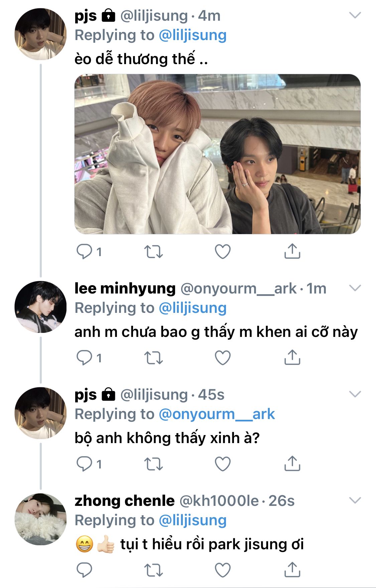Open @liljisung link in zhong chenle's reply
Screen dimensions: 376x588
pyautogui.click(x=193, y=520)
